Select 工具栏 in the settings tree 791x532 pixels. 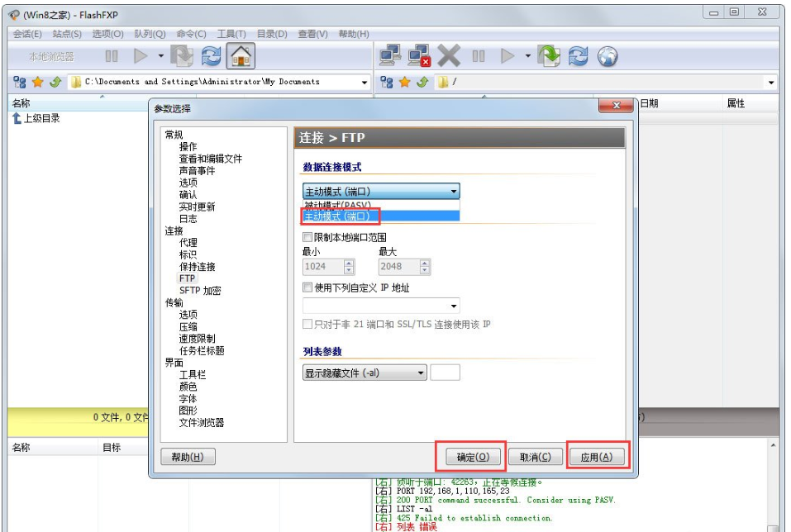193,375
